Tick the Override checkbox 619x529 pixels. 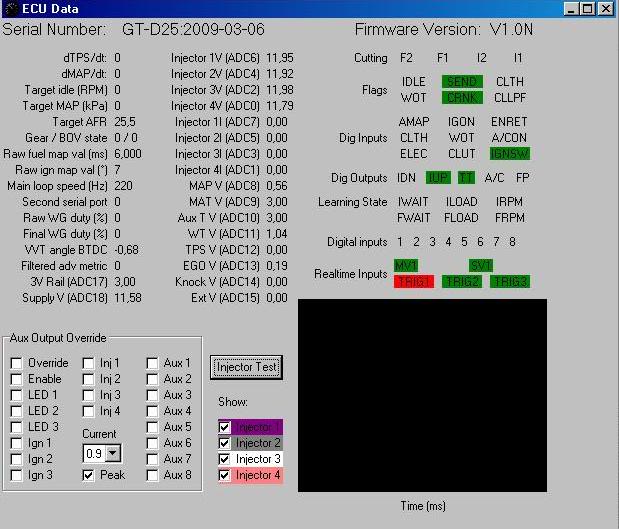16,363
